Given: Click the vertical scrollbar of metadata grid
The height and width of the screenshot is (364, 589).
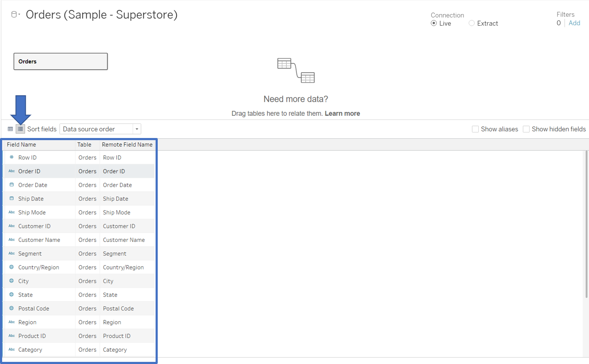Looking at the screenshot, I should 586,224.
